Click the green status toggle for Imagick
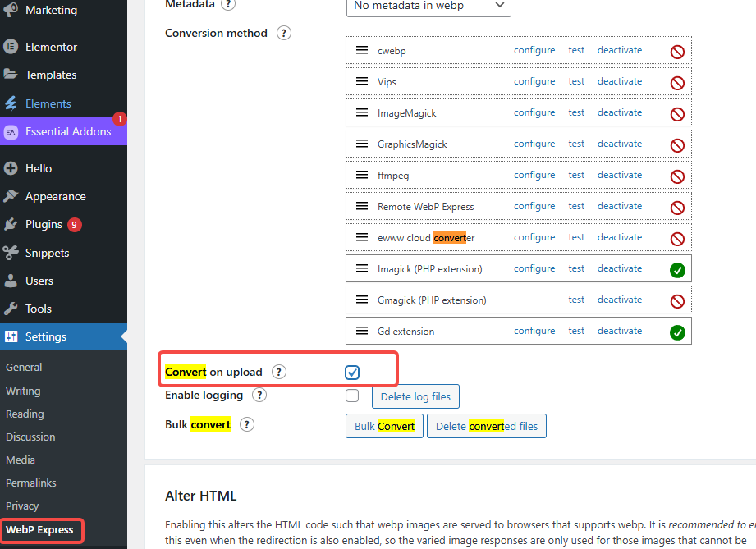The height and width of the screenshot is (549, 756). (677, 270)
